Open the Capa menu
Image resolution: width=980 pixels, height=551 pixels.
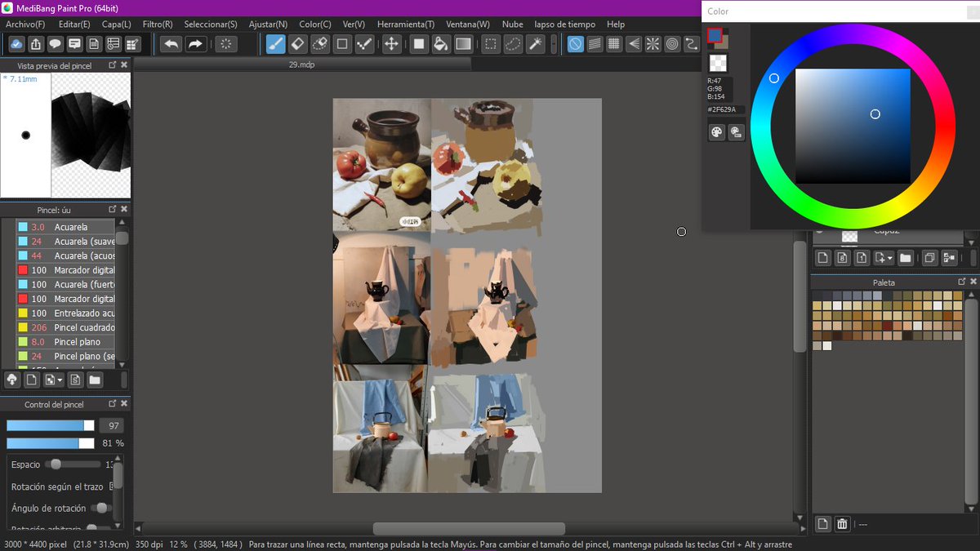tap(116, 24)
